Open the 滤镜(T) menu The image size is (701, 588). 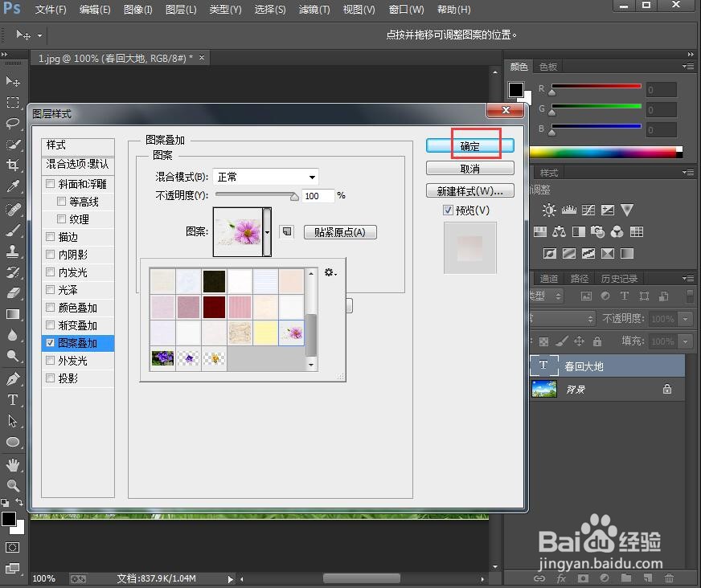314,10
